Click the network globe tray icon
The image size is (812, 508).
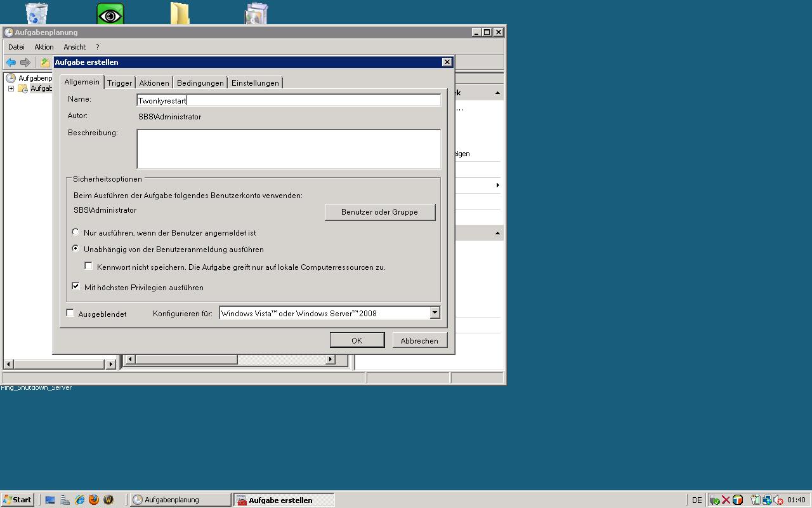coord(767,500)
